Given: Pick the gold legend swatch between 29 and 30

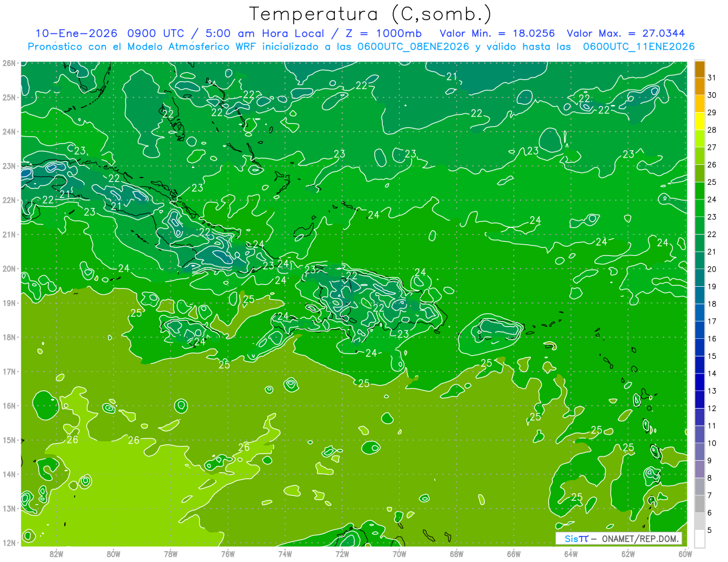Looking at the screenshot, I should click(699, 104).
